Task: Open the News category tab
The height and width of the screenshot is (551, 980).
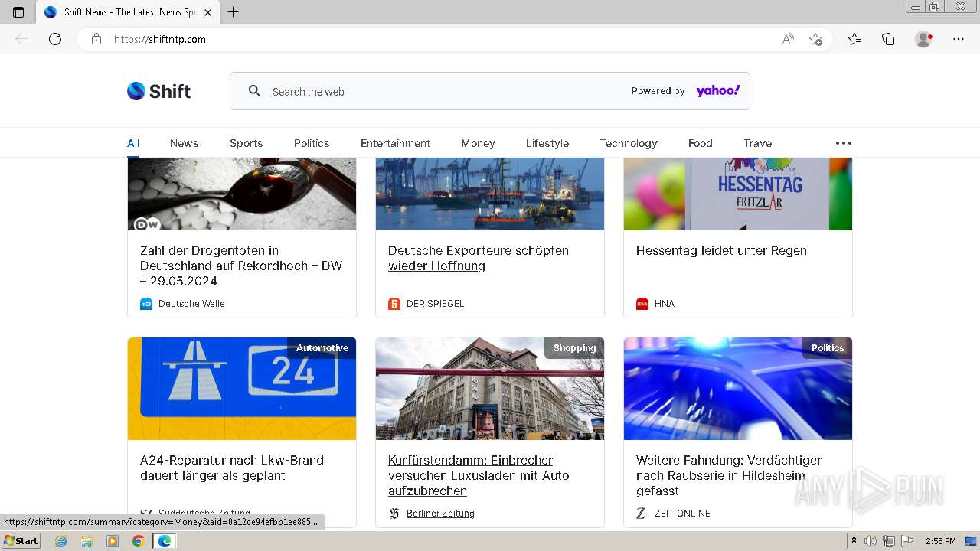Action: pos(184,143)
